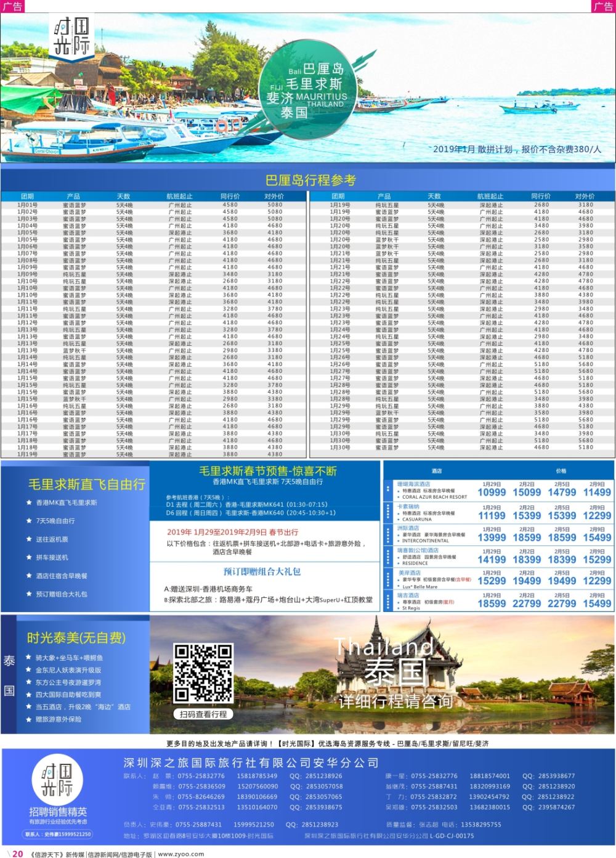Click the 时光泰美(无自费) heading
Image resolution: width=616 pixels, height=858 pixels.
(x=75, y=638)
